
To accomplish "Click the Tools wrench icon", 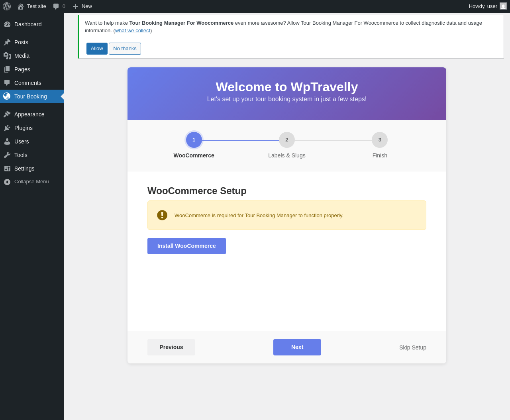I will click(7, 155).
